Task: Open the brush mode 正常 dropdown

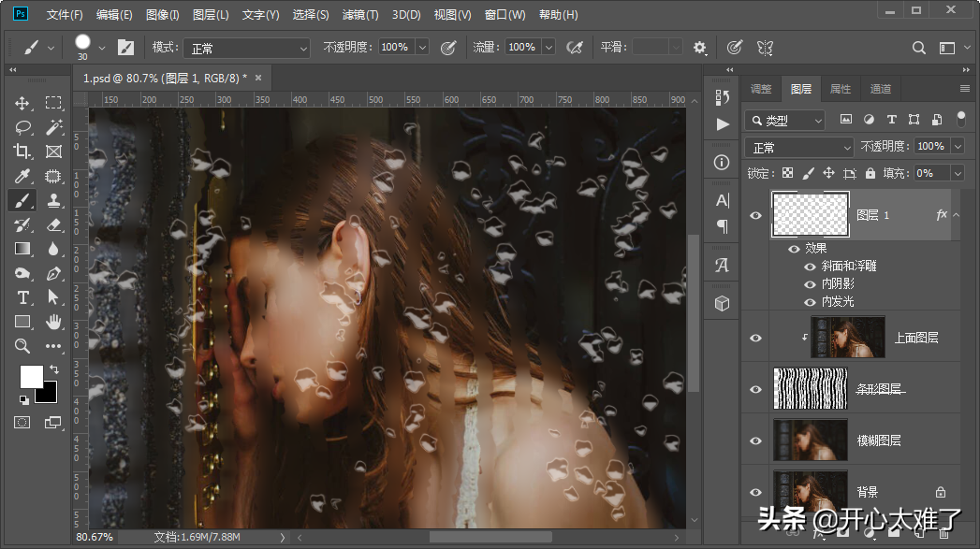Action: click(x=247, y=48)
